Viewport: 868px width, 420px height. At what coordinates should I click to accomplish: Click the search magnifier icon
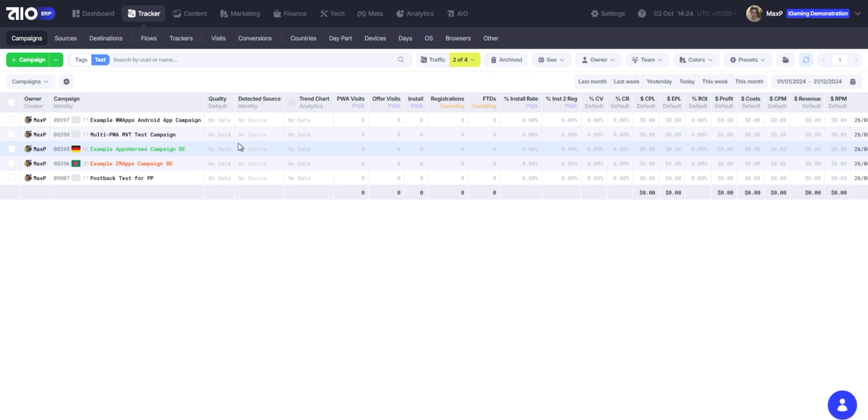pos(401,60)
